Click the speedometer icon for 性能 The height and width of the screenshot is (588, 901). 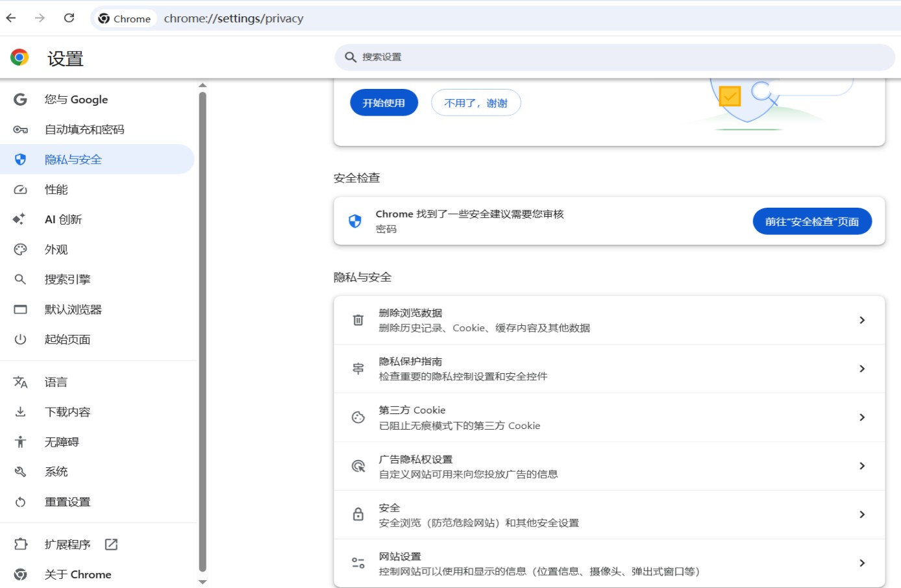coord(20,190)
